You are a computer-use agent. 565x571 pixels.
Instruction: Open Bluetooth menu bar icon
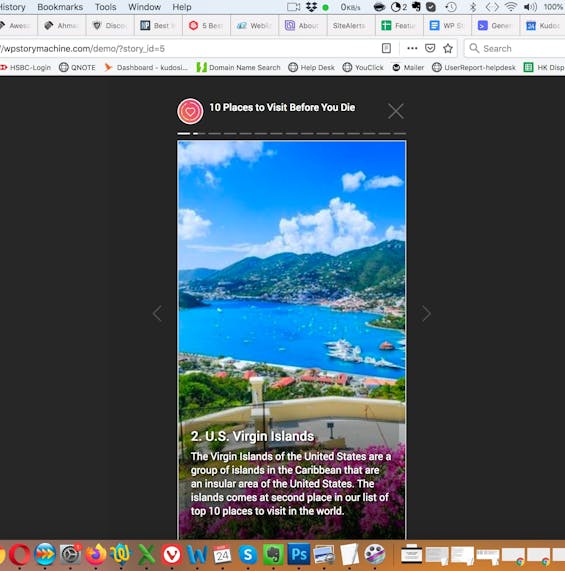[x=473, y=7]
